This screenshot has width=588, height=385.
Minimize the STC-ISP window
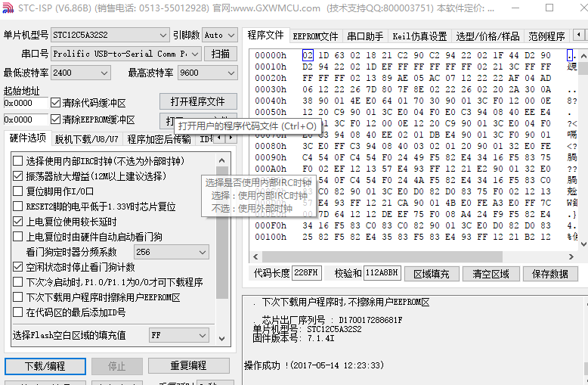click(516, 8)
